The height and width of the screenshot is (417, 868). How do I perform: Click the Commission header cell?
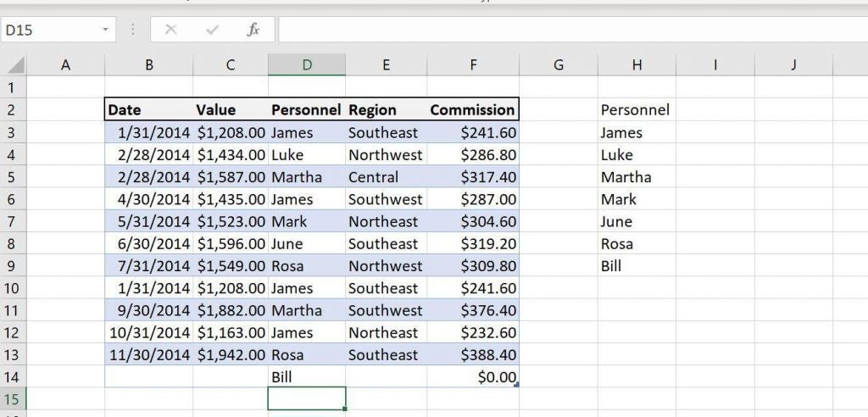pyautogui.click(x=473, y=109)
